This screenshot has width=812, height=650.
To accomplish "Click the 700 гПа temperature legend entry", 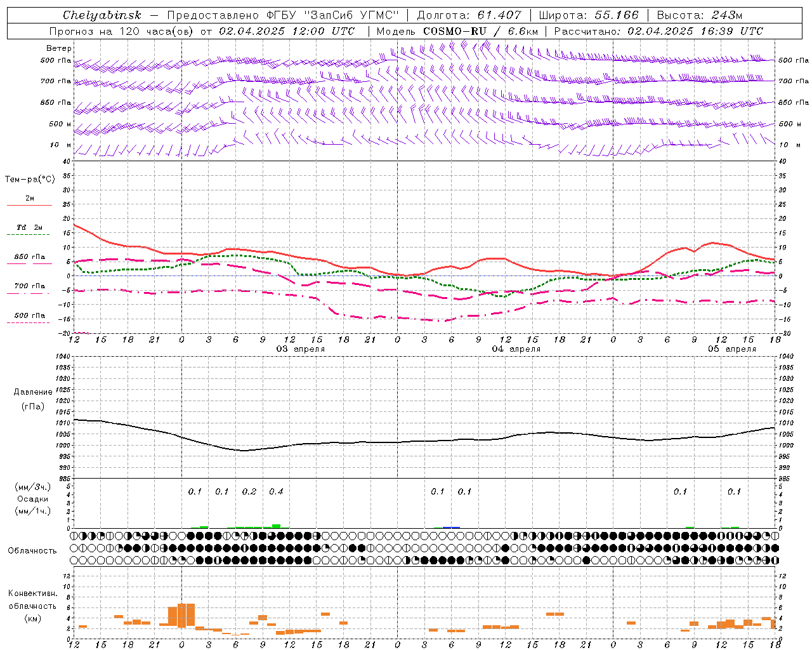I will point(29,286).
